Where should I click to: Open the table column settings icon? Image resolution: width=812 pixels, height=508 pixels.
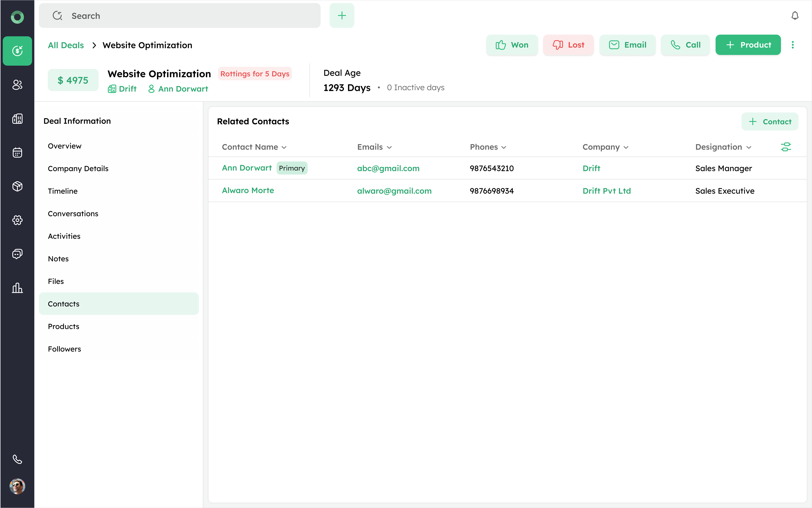tap(785, 147)
